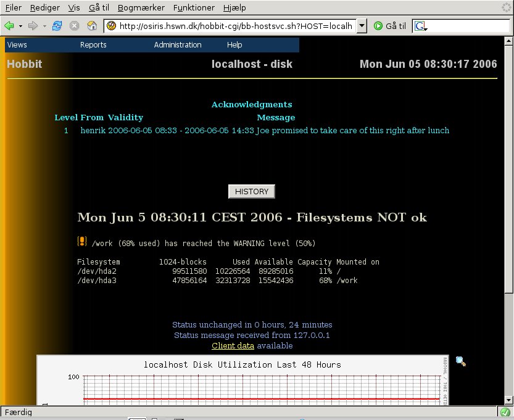
Task: Reload the page with the refresh icon
Action: point(57,26)
